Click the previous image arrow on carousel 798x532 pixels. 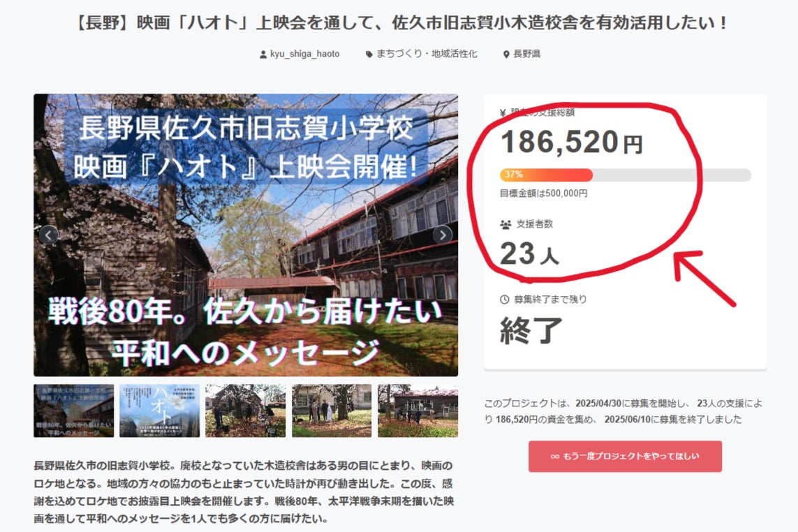coord(48,235)
